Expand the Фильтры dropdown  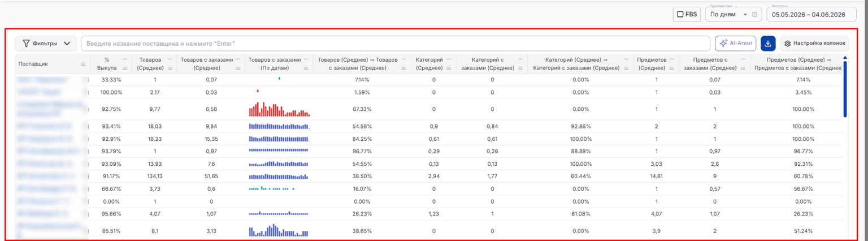(x=46, y=44)
